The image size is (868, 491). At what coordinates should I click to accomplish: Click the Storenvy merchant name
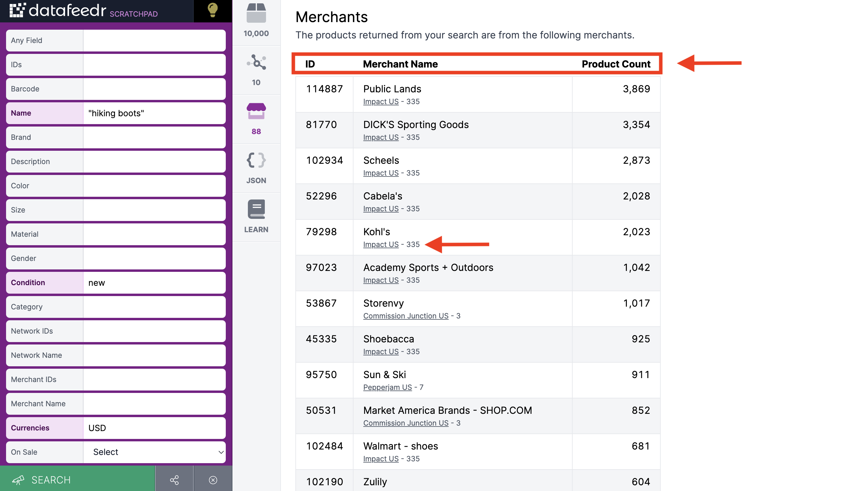pyautogui.click(x=383, y=304)
